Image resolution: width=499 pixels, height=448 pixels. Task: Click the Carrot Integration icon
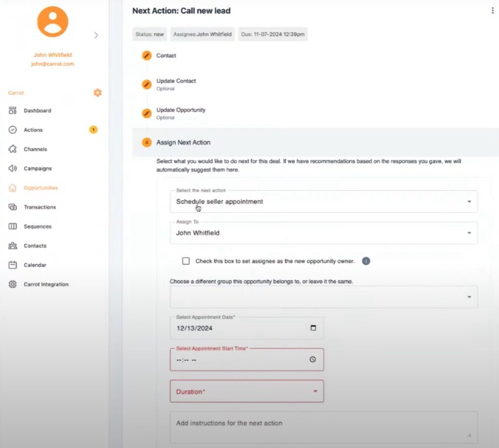pyautogui.click(x=12, y=284)
